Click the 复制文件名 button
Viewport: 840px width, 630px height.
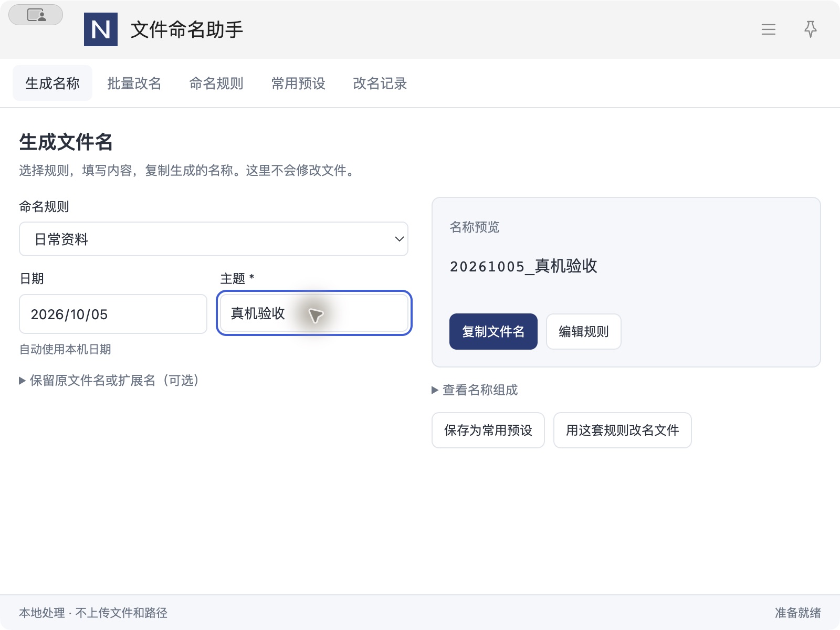click(x=493, y=331)
